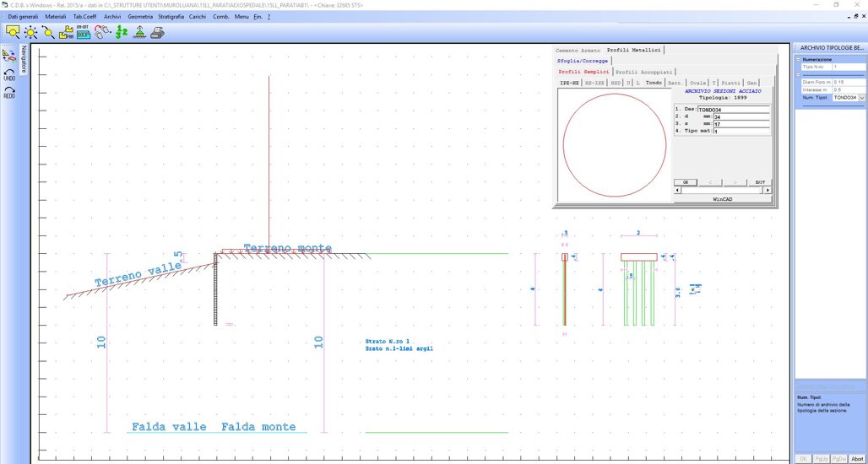Click the EXIT button in archive dialog
This screenshot has height=464, width=868.
click(x=760, y=182)
